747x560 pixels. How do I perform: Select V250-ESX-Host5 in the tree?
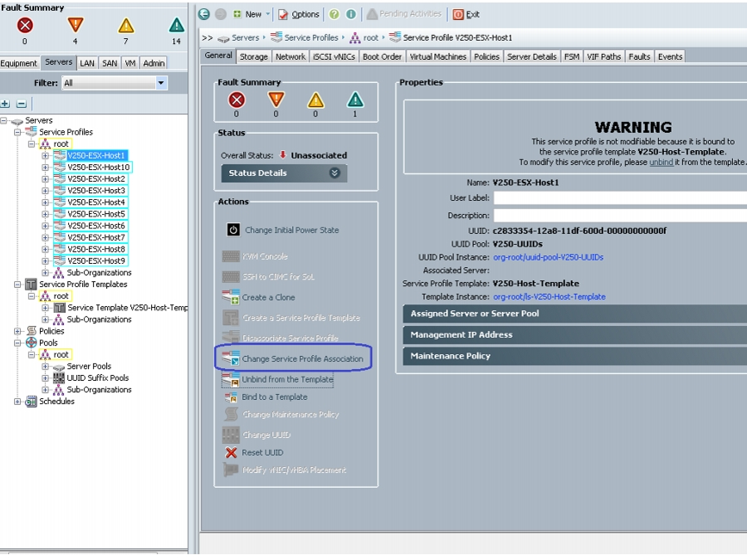click(96, 214)
